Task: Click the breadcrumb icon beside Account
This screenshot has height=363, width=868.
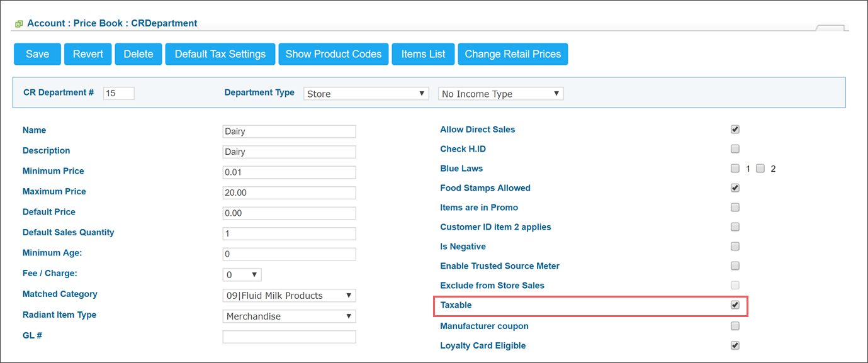Action: pyautogui.click(x=19, y=24)
